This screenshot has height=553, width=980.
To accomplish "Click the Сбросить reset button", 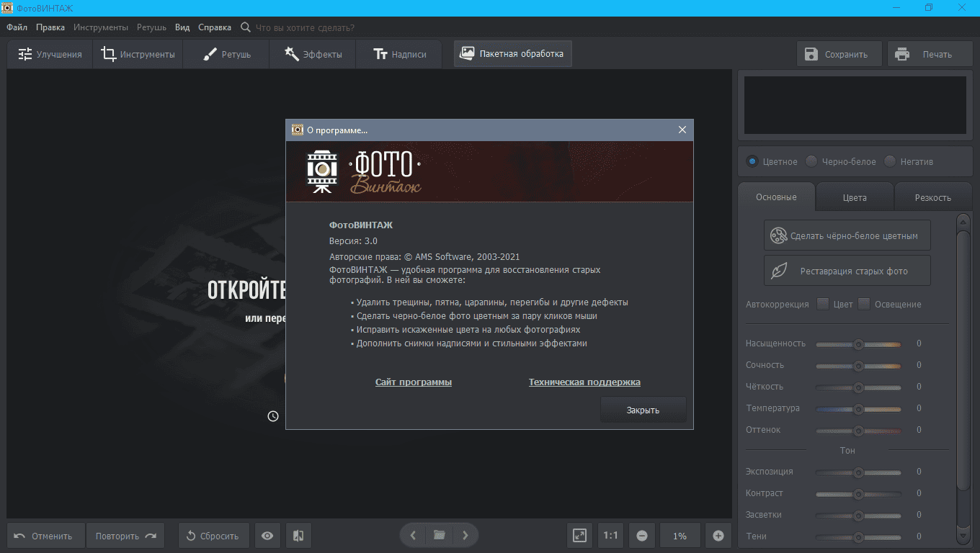I will point(214,536).
